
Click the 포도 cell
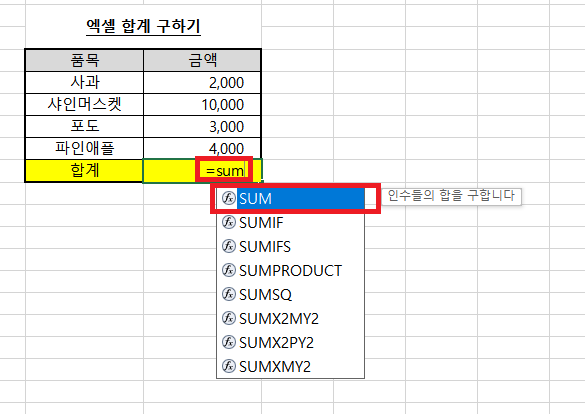click(x=85, y=126)
